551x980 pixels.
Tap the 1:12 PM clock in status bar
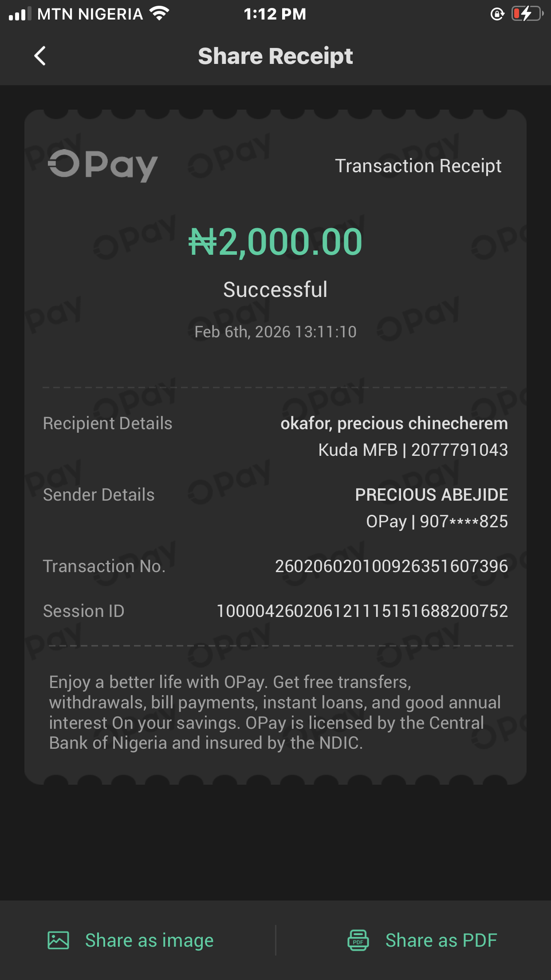point(275,14)
